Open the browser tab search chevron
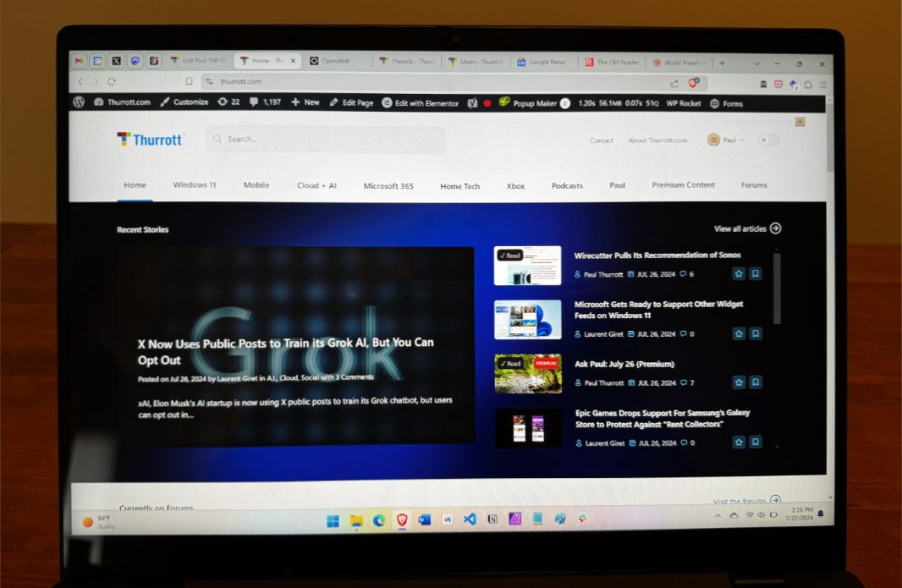The width and height of the screenshot is (902, 588). point(756,63)
